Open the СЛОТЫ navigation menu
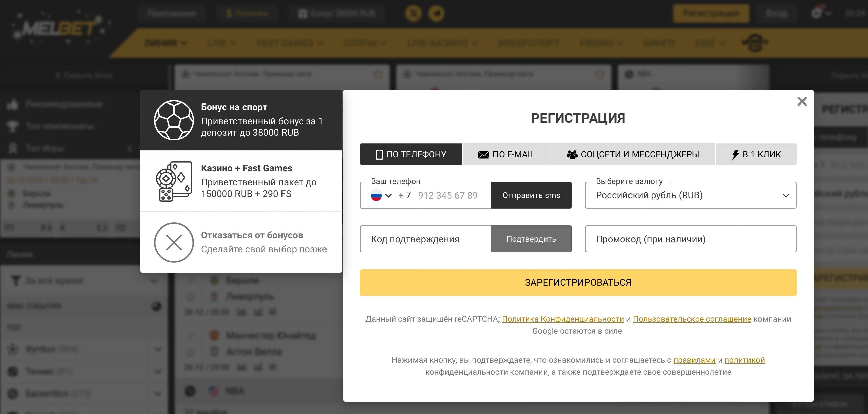This screenshot has height=414, width=868. coord(365,43)
